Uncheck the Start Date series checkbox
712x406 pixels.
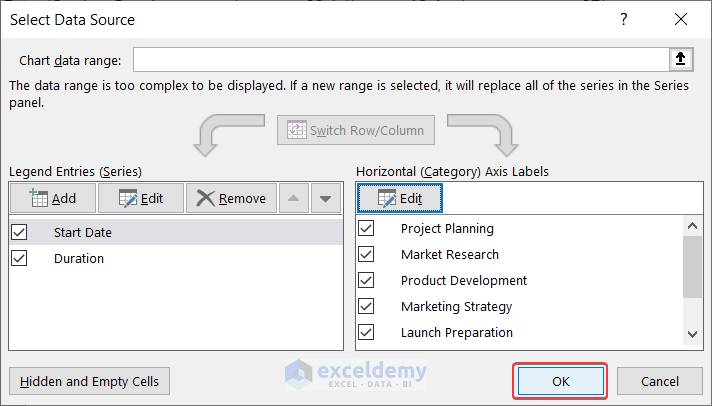(x=20, y=232)
